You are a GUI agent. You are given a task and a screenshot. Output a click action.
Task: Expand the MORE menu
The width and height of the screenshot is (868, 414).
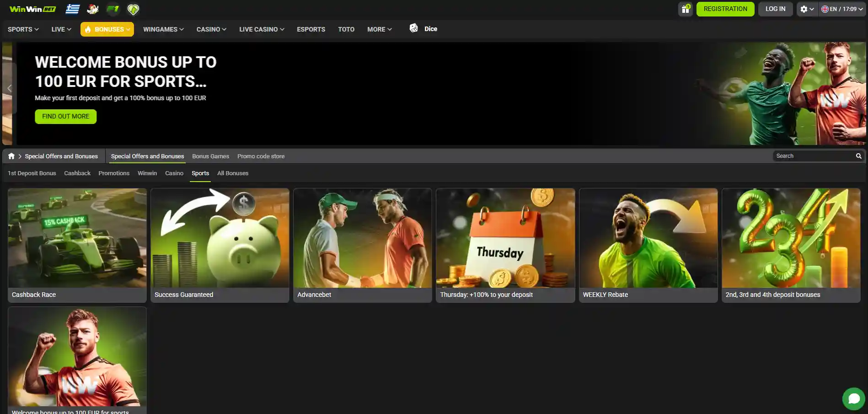[x=380, y=29]
